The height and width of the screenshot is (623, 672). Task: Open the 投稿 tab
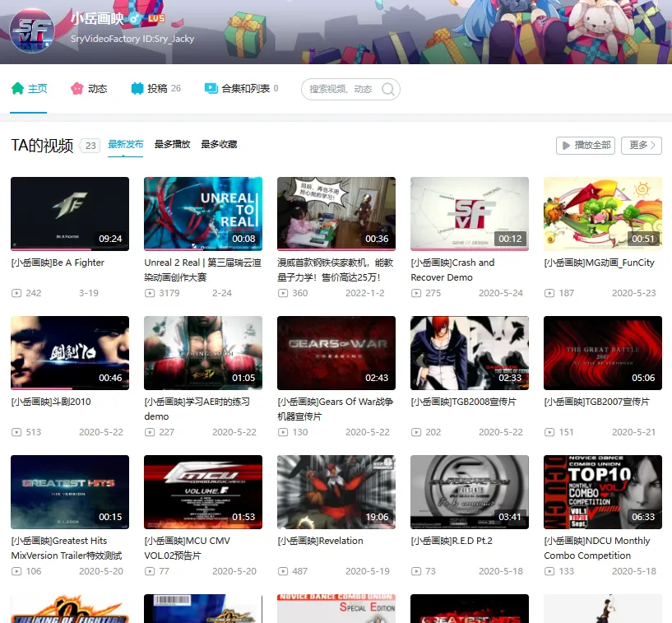(156, 88)
